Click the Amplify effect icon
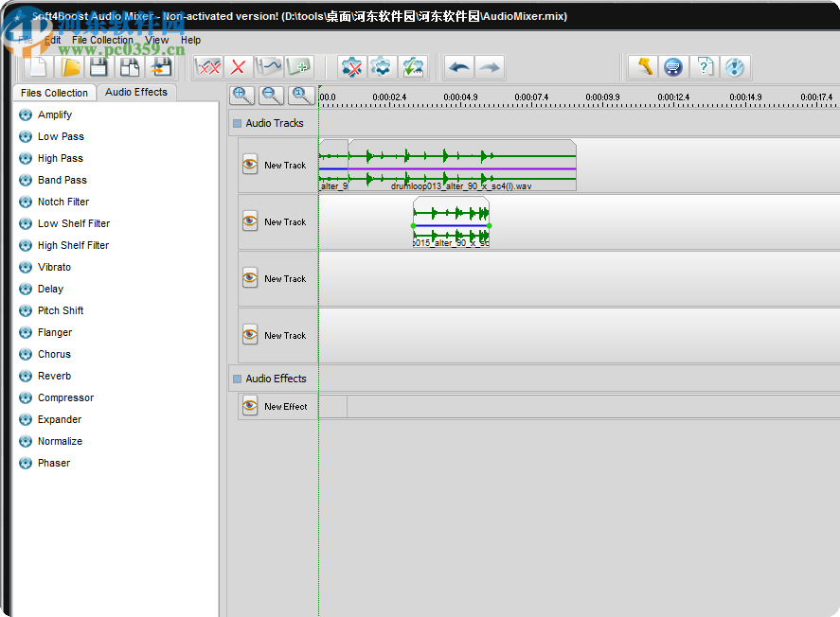 point(26,115)
